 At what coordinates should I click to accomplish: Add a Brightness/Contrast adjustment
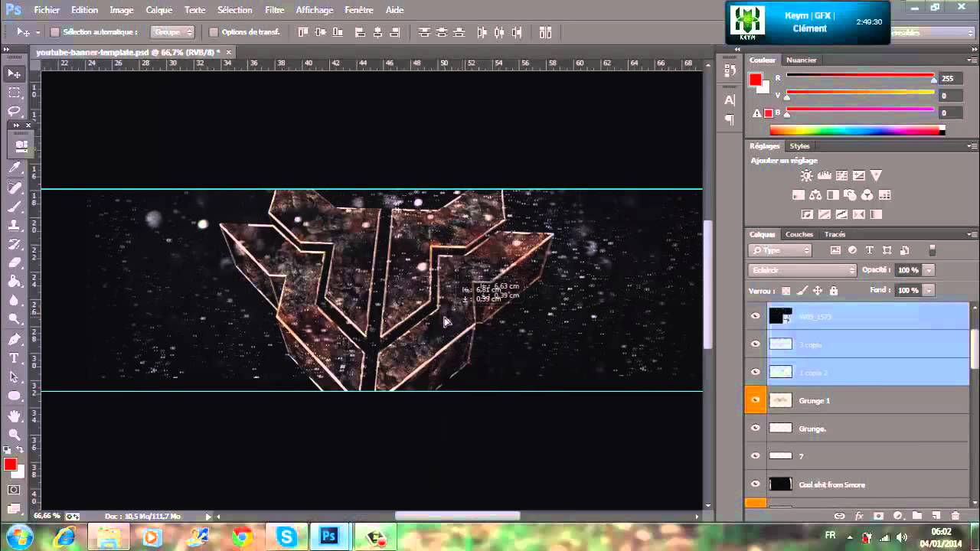806,176
